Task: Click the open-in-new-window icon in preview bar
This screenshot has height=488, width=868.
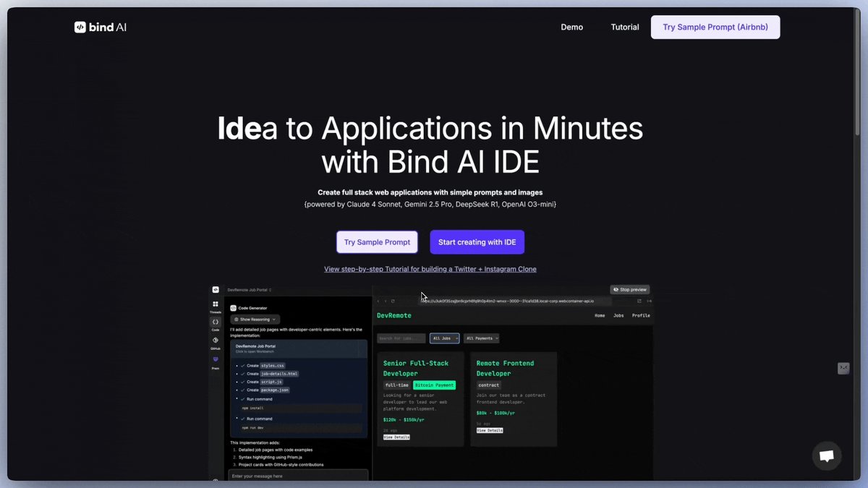Action: pos(639,301)
